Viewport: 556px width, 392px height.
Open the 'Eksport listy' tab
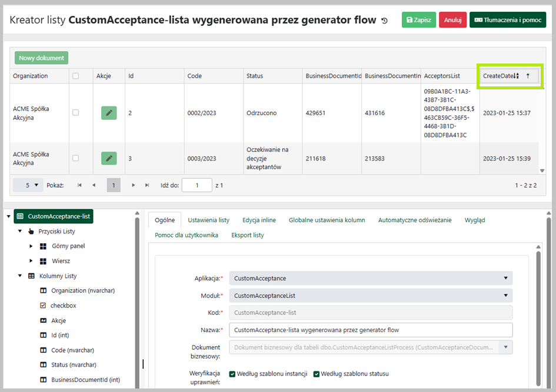pos(247,235)
